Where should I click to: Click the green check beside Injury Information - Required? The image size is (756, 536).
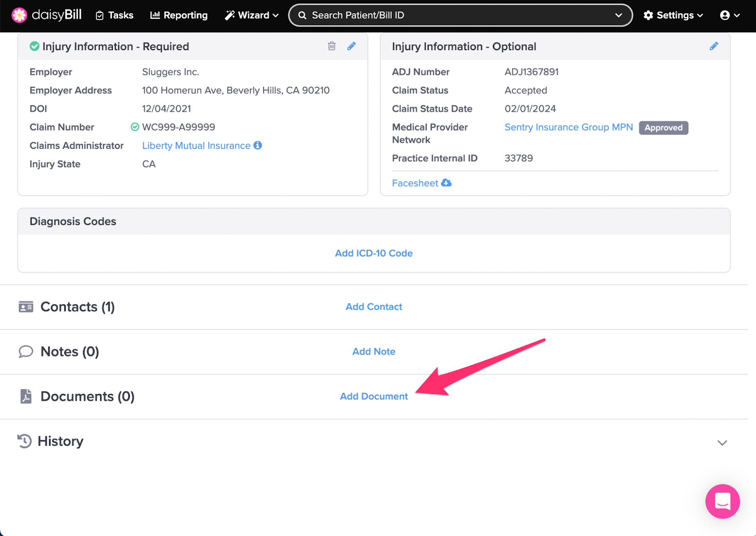(x=34, y=46)
